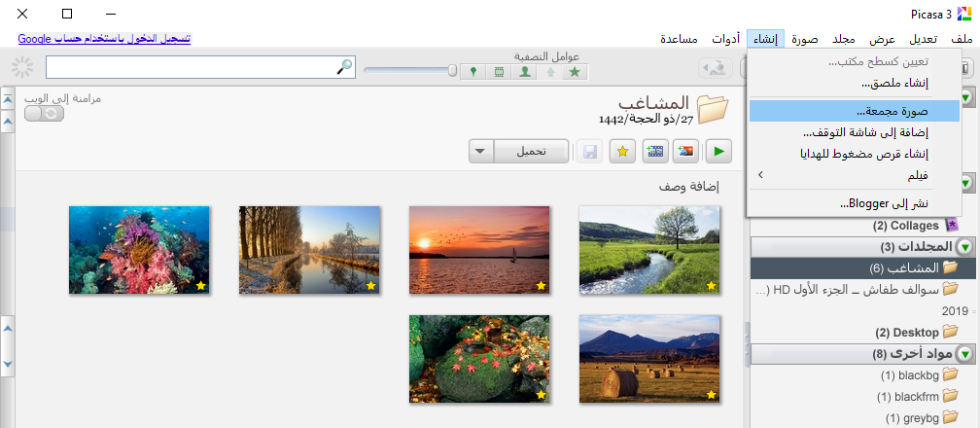Click the 2019 year label in tree
This screenshot has width=980, height=428.
click(x=955, y=311)
